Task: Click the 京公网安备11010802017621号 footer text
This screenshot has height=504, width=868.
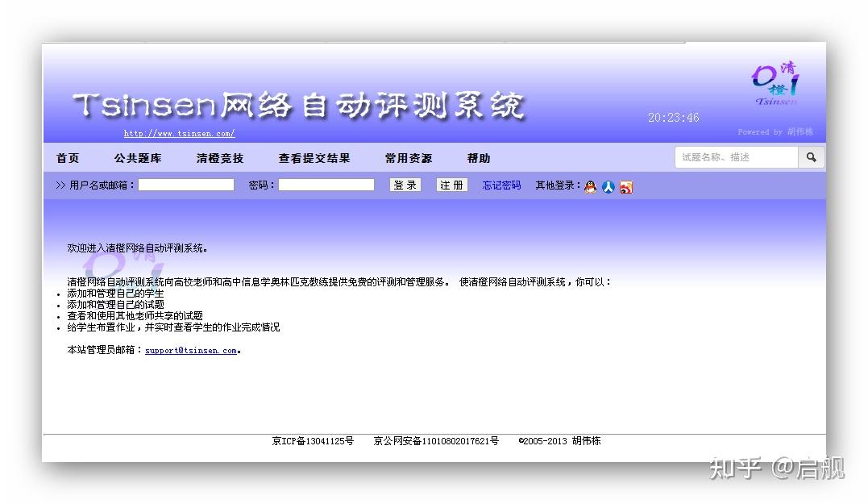Action: (436, 441)
